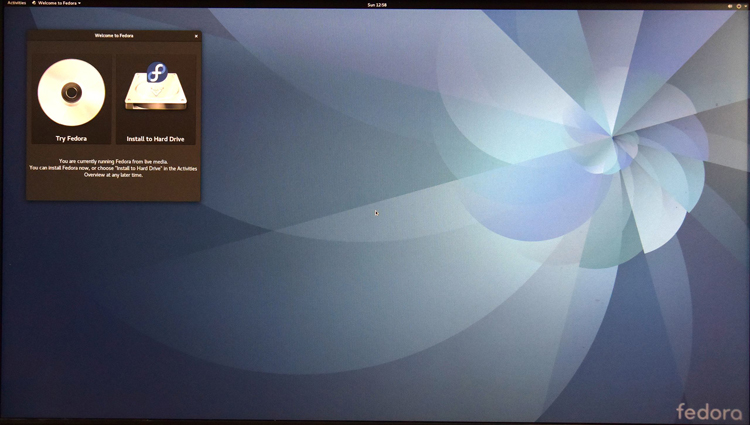
Task: Click the Welcome to Fedora dialog title bar
Action: (x=114, y=35)
